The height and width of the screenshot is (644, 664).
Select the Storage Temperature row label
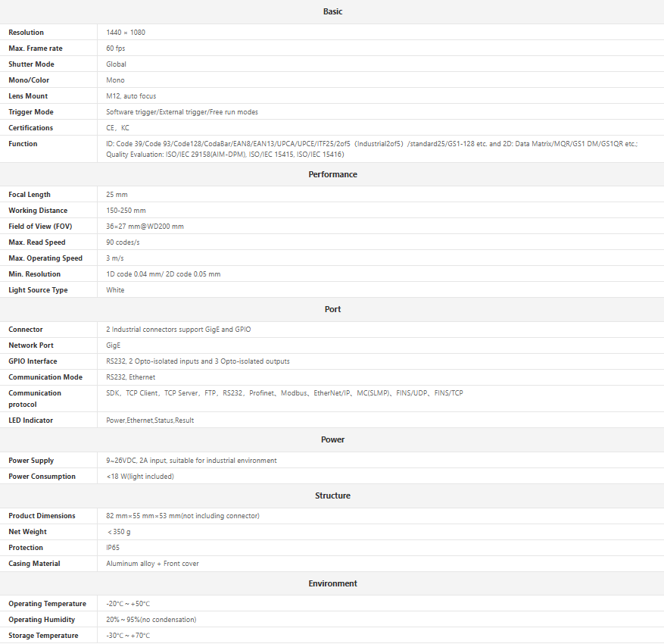[43, 636]
